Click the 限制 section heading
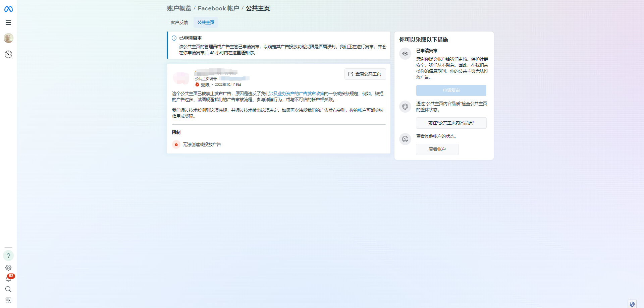644x308 pixels. 176,132
